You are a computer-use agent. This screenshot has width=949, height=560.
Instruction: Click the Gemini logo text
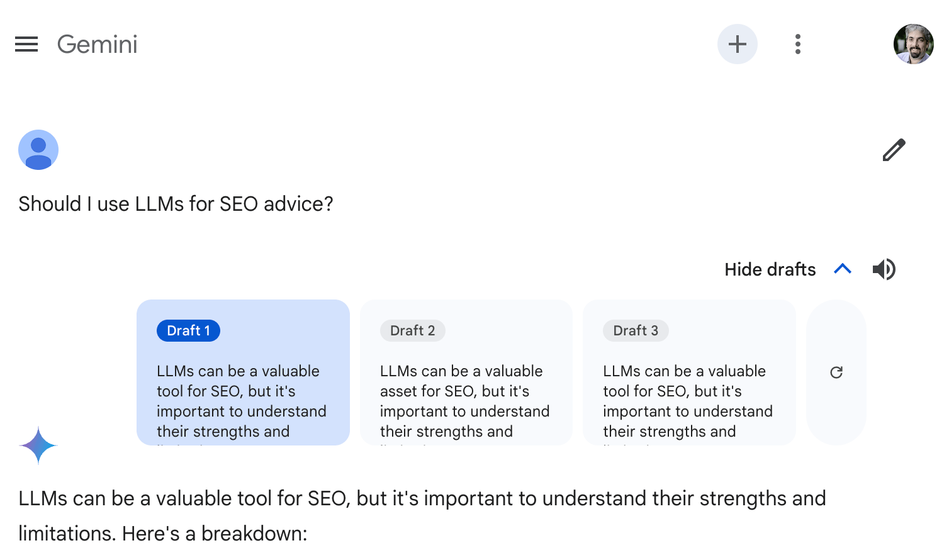[97, 44]
